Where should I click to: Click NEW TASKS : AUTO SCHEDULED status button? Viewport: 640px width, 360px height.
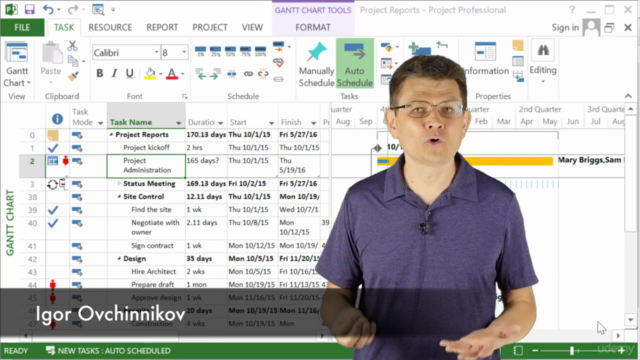pos(109,351)
